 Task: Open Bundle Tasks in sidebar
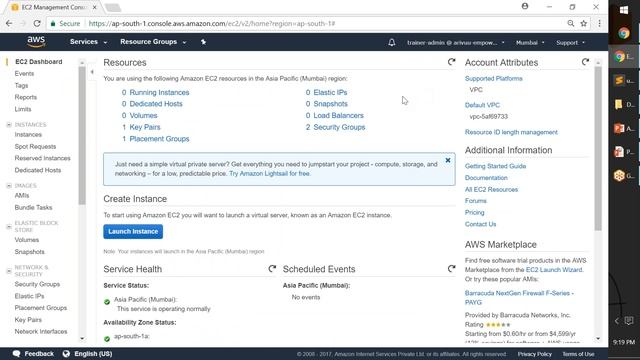click(x=33, y=207)
